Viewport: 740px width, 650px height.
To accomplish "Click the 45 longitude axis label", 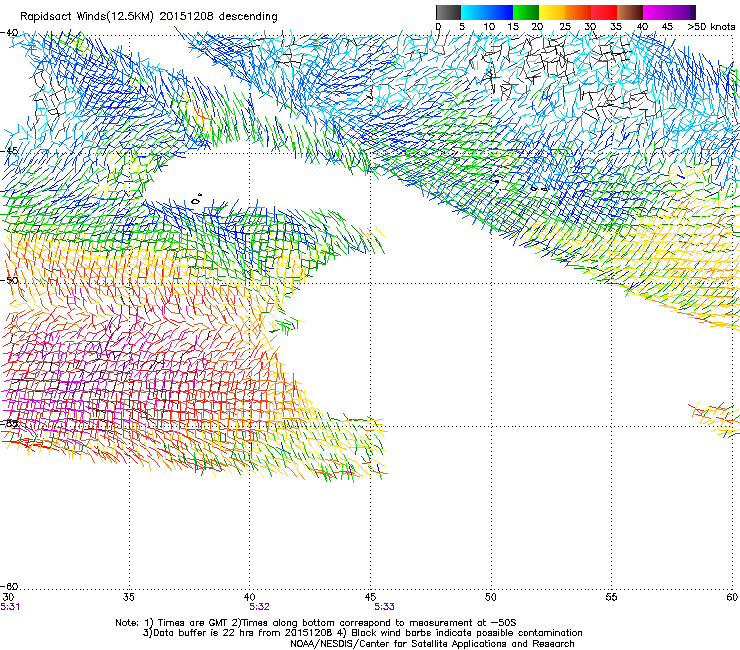I will coord(370,597).
